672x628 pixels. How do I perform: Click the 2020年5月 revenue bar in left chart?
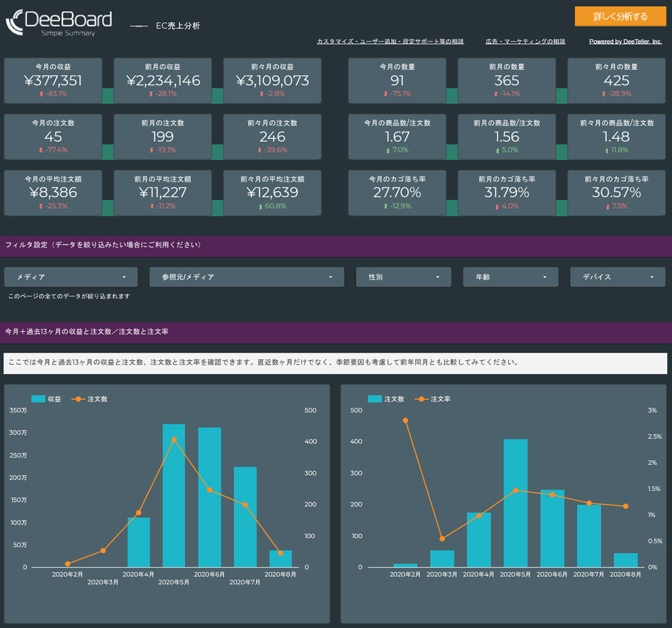(x=174, y=496)
